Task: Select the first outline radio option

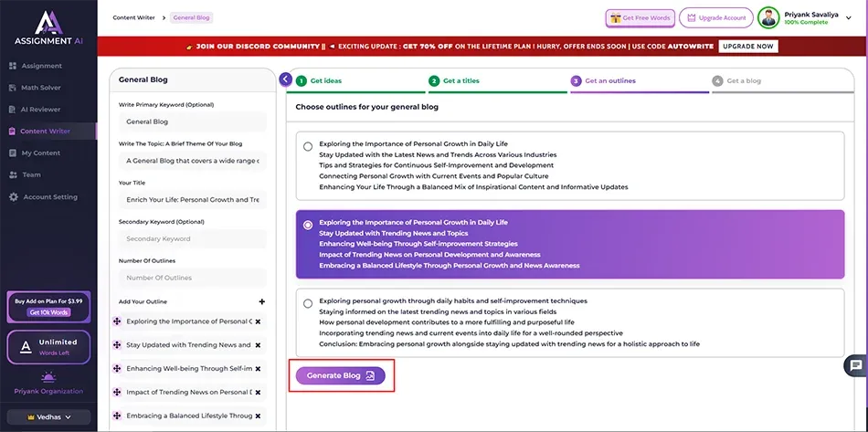Action: (x=308, y=146)
